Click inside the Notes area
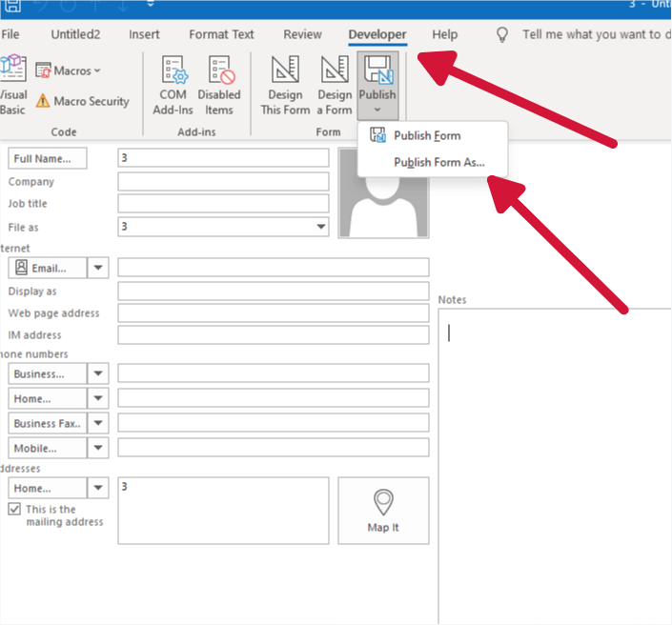This screenshot has height=625, width=672. [555, 466]
